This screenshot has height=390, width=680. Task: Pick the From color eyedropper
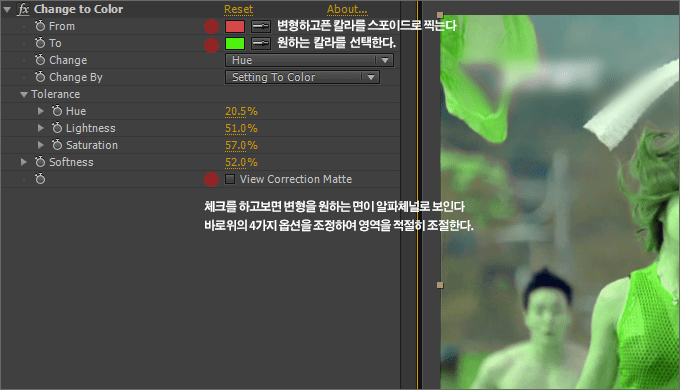(x=261, y=26)
